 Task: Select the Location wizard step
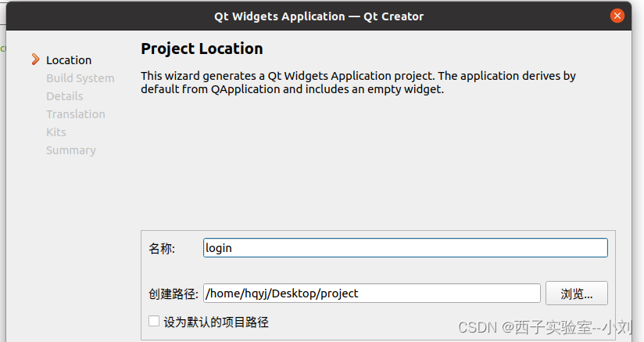pyautogui.click(x=69, y=60)
